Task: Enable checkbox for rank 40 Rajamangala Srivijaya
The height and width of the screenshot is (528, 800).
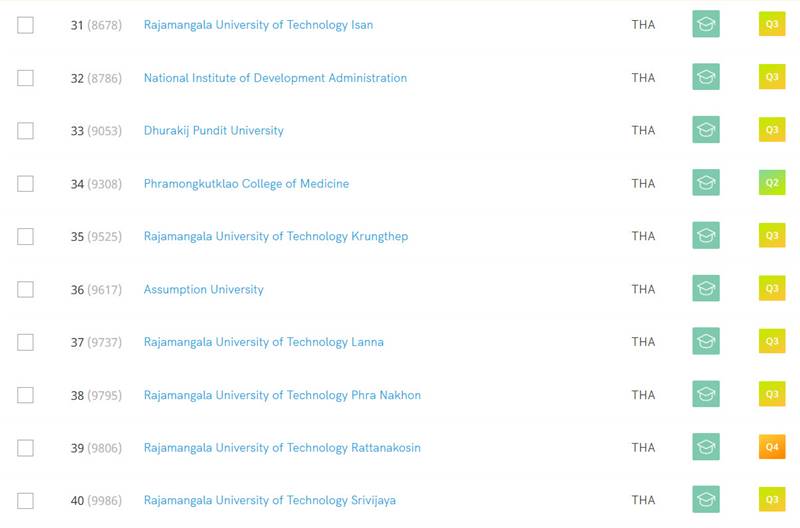Action: click(26, 501)
